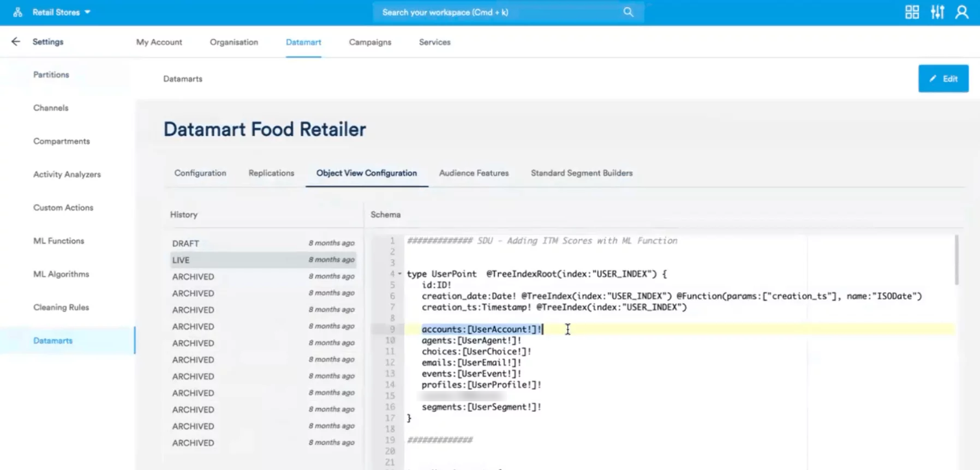
Task: Select the Datamart top tab
Action: tap(303, 42)
